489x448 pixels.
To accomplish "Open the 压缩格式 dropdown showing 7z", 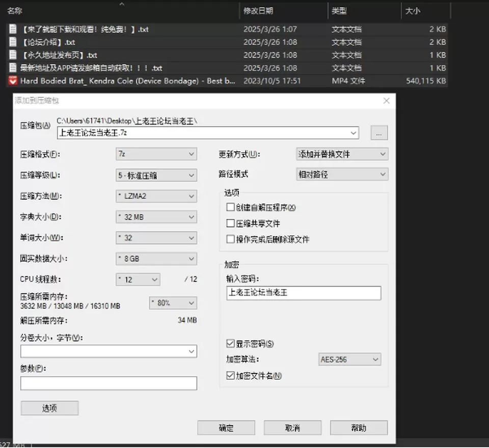I will point(156,154).
